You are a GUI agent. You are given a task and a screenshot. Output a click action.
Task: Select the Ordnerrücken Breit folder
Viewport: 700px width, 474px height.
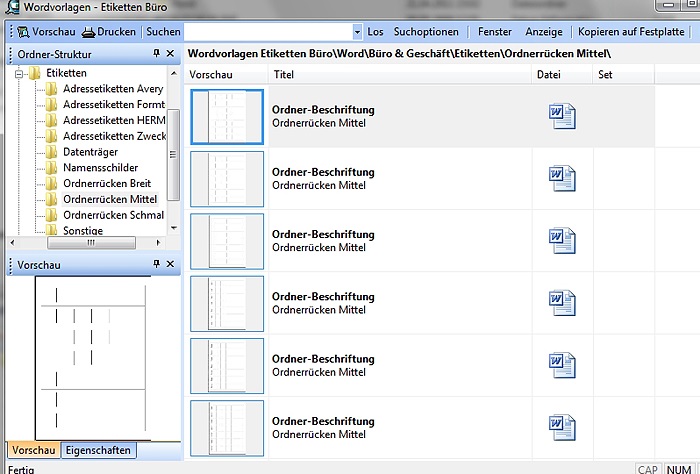(x=106, y=184)
